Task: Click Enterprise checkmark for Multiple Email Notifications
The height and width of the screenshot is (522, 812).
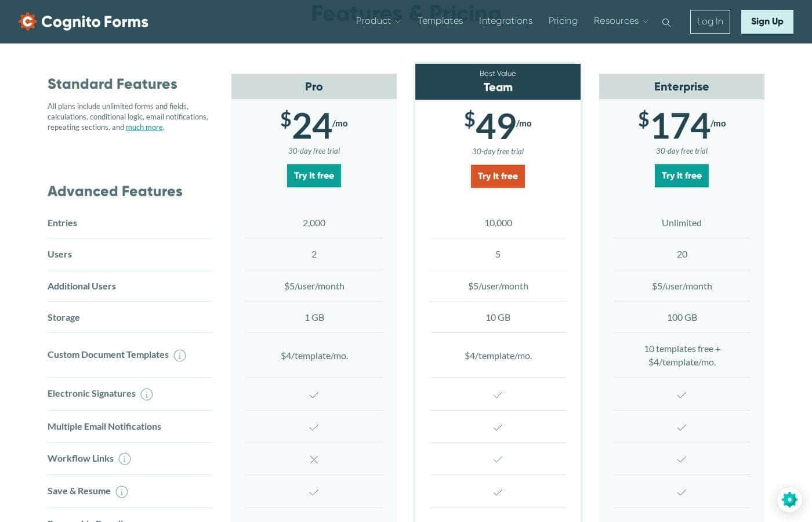Action: (x=681, y=427)
